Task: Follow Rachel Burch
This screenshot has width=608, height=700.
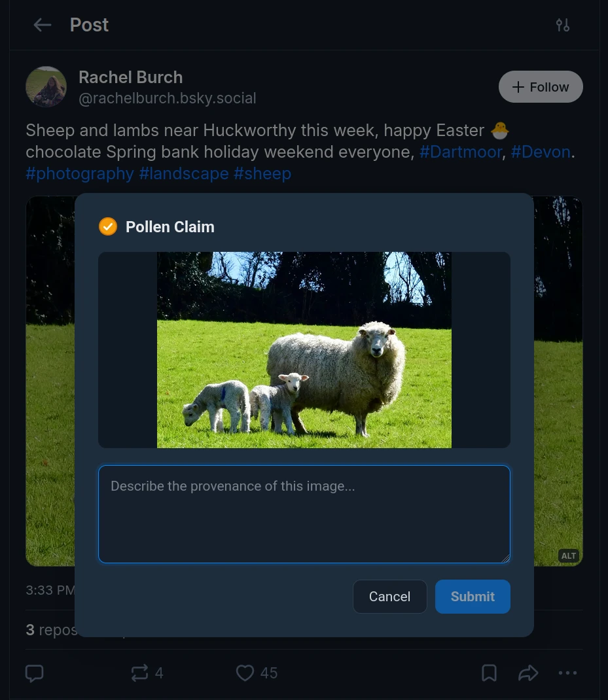Action: (x=541, y=86)
